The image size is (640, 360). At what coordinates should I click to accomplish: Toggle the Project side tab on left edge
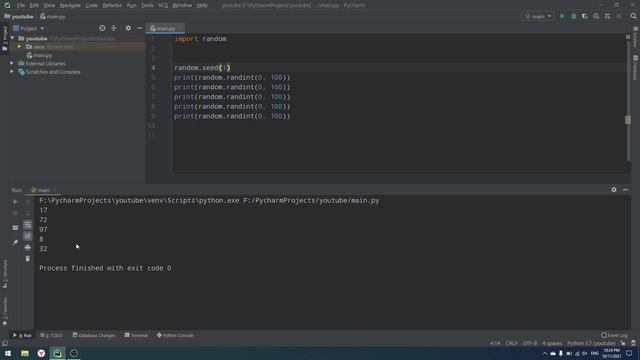click(4, 39)
